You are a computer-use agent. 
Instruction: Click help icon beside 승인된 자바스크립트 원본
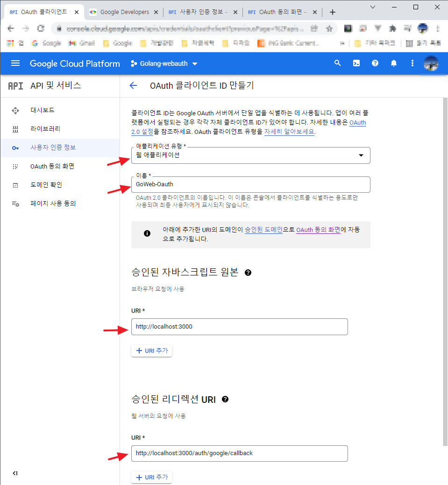(248, 273)
